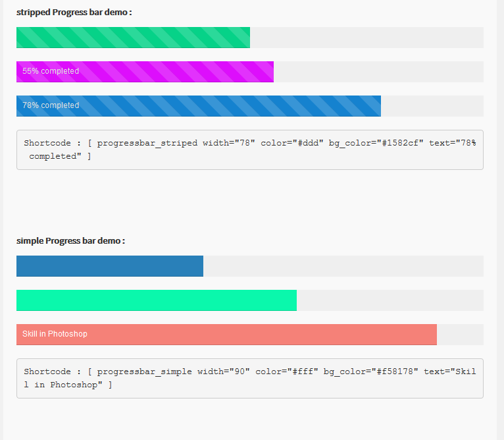The image size is (504, 440).
Task: Click the green striped progress bar
Action: 133,38
